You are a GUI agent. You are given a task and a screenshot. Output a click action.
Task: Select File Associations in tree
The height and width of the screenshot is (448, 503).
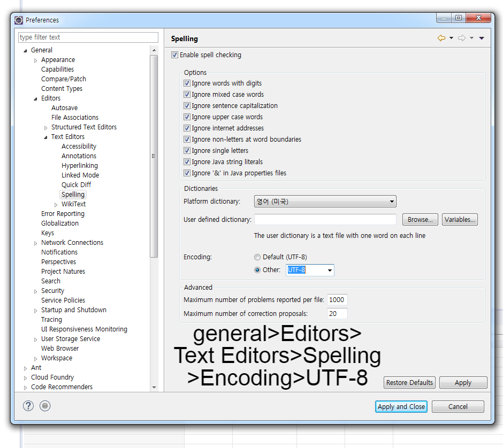(x=75, y=118)
